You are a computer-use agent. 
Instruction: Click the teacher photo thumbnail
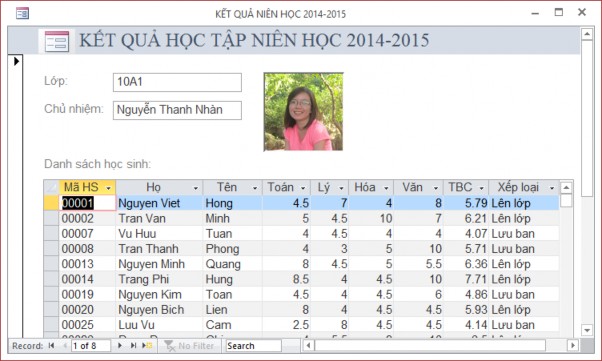303,112
